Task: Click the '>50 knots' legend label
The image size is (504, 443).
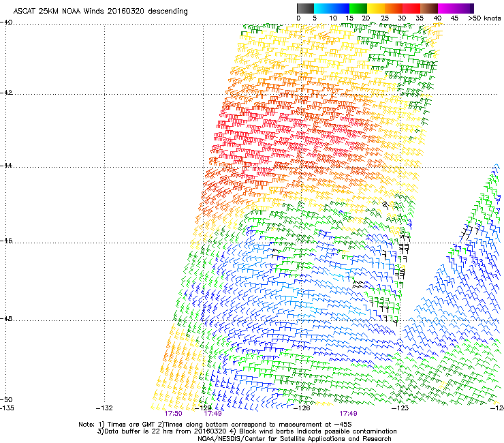Action: tap(484, 18)
